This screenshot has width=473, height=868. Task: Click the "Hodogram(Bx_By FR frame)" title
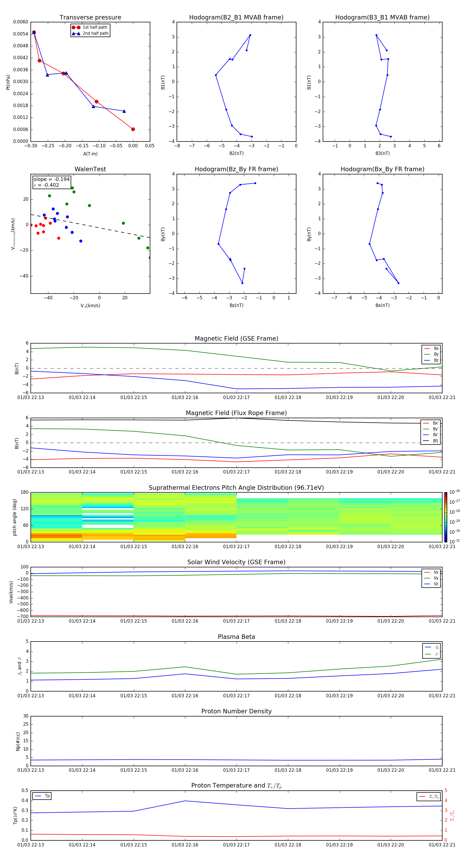382,169
